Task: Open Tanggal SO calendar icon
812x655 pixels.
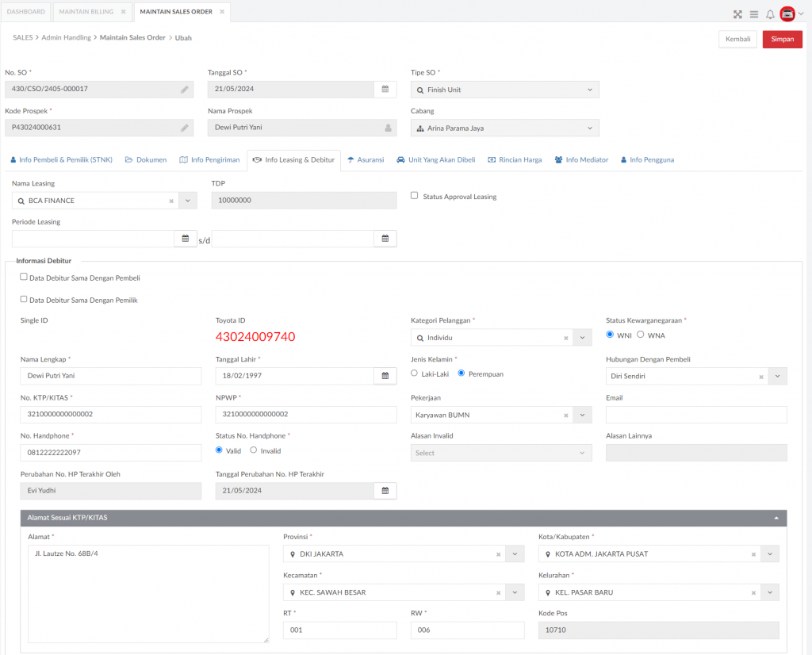Action: pos(385,89)
